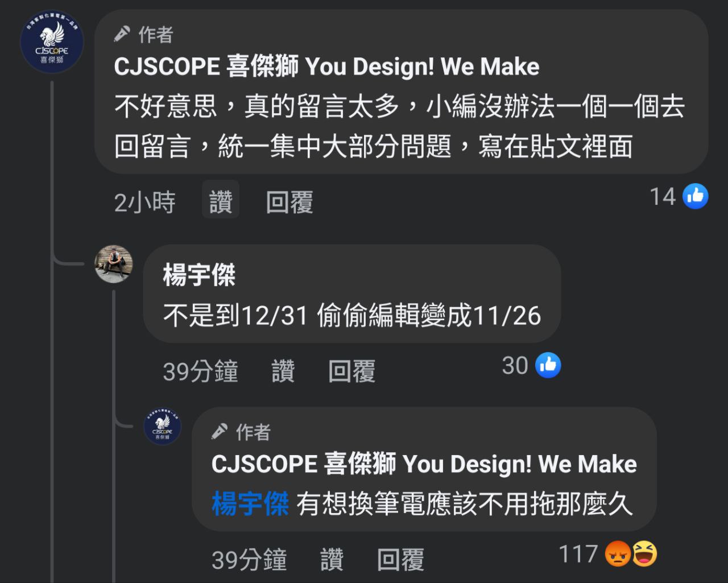The height and width of the screenshot is (583, 728).
Task: Open the 2小時 timestamp on the top comment
Action: (x=144, y=202)
